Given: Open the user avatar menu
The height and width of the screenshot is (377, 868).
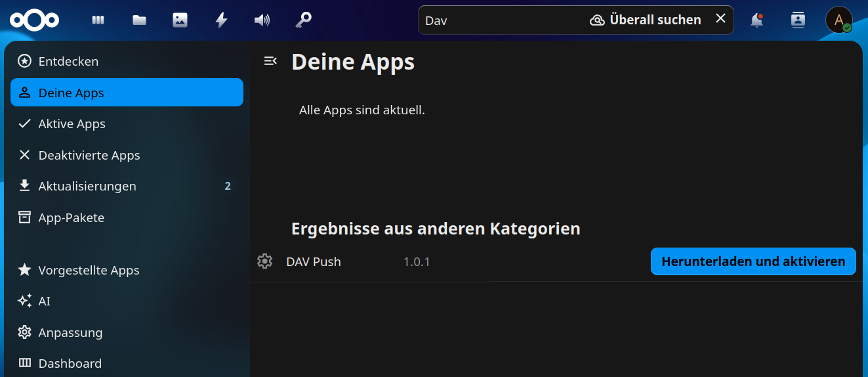Looking at the screenshot, I should coord(838,20).
